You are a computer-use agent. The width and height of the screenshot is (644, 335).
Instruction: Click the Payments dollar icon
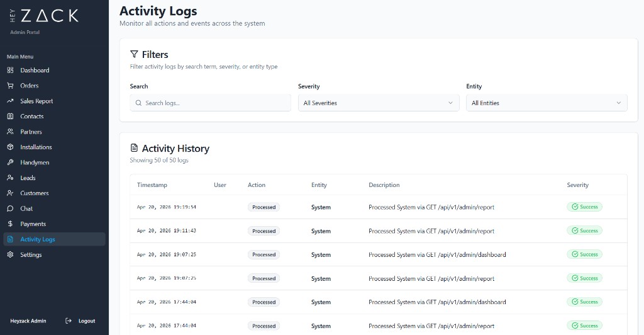click(10, 224)
